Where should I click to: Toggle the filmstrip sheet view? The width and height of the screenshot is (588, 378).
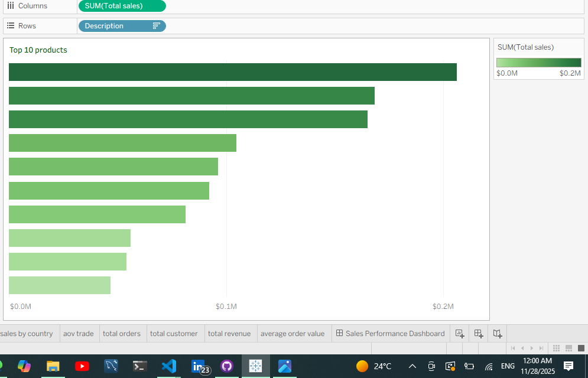coord(568,348)
